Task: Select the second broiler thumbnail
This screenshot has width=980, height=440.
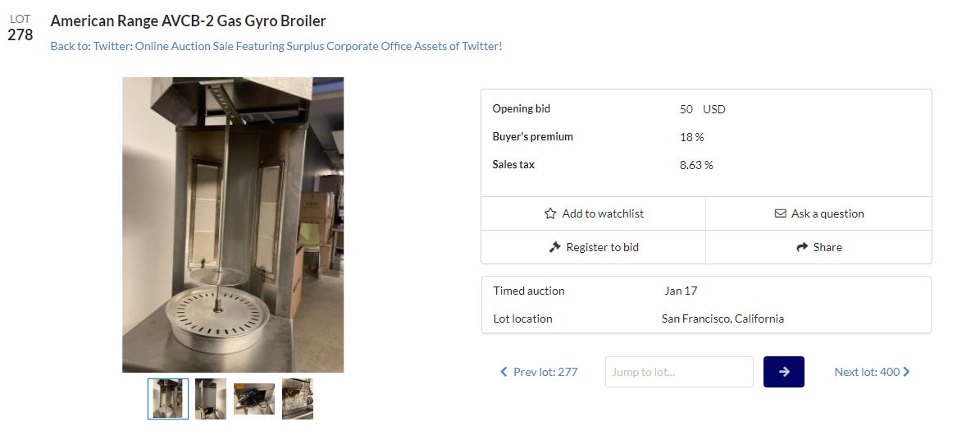Action: [x=211, y=399]
